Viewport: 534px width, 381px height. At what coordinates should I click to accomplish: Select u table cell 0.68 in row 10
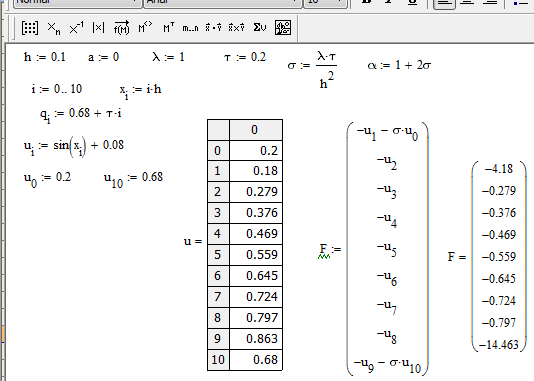click(x=256, y=360)
